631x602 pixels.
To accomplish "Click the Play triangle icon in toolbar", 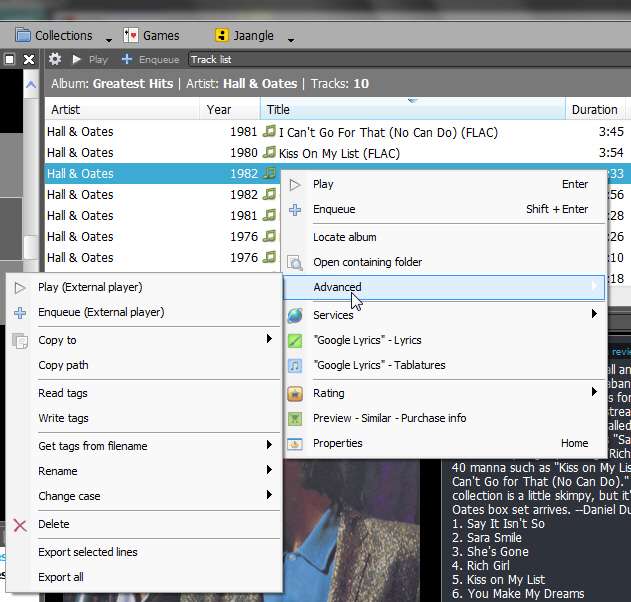I will pyautogui.click(x=76, y=60).
